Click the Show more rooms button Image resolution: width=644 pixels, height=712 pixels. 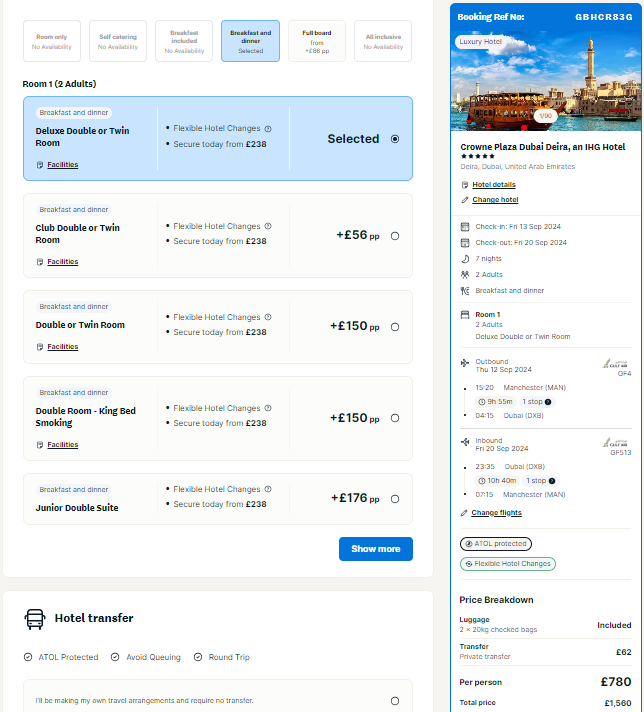click(376, 549)
